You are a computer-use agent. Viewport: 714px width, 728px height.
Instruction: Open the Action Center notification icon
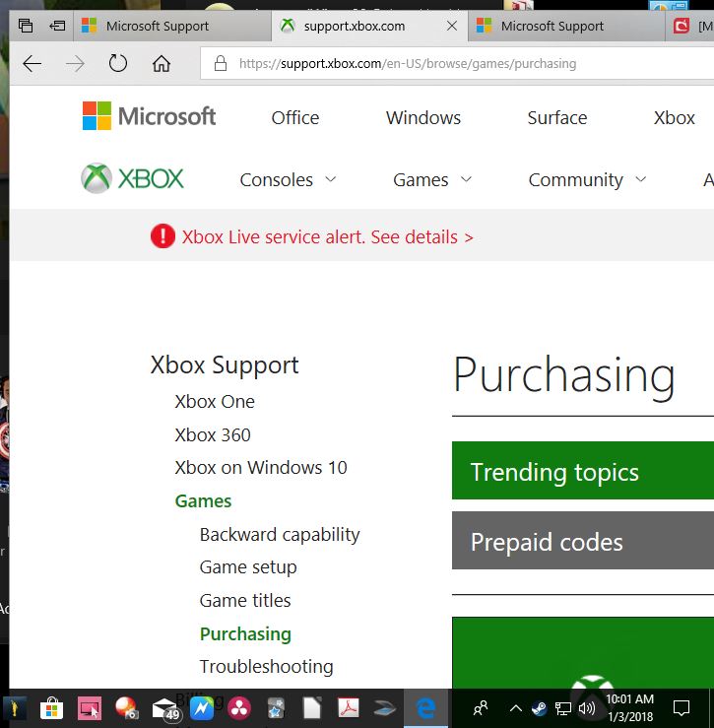tap(682, 708)
